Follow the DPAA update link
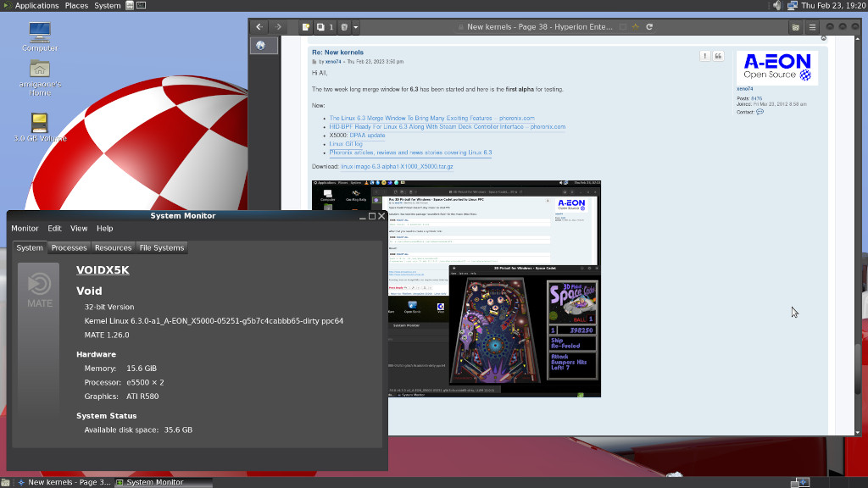The image size is (868, 488). pos(367,135)
